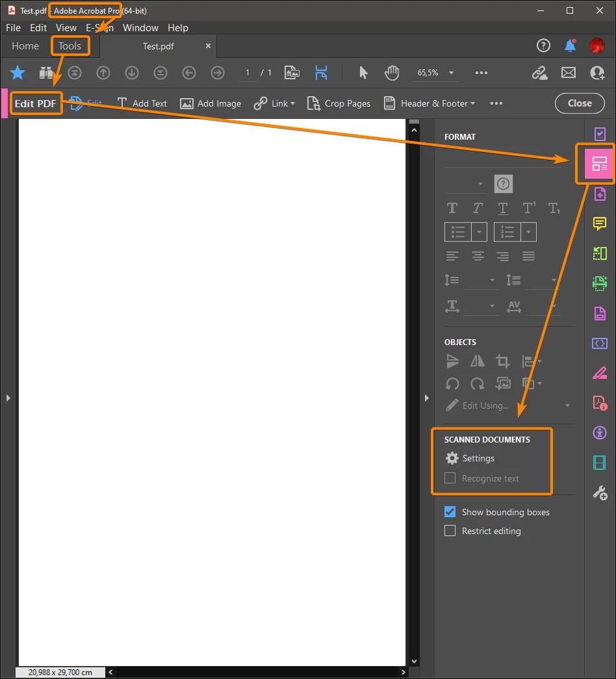Click the Close button in Edit PDF toolbar

point(580,103)
